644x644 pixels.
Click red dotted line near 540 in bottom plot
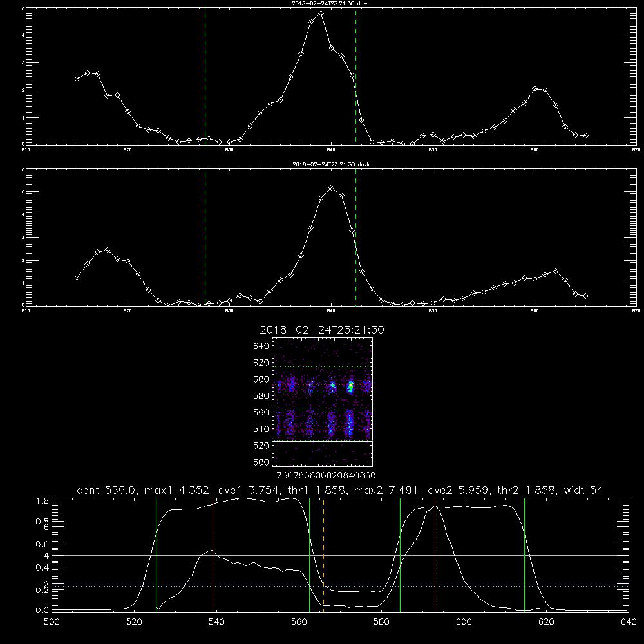[213, 554]
